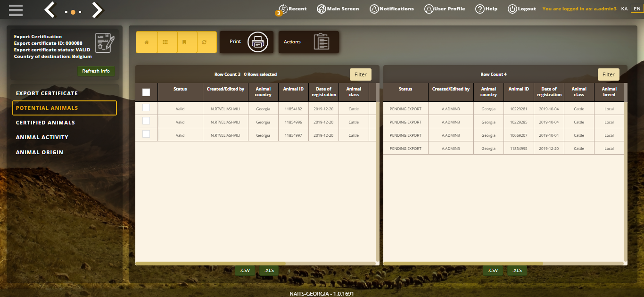
Task: Go to previous screen with left arrow
Action: [50, 10]
